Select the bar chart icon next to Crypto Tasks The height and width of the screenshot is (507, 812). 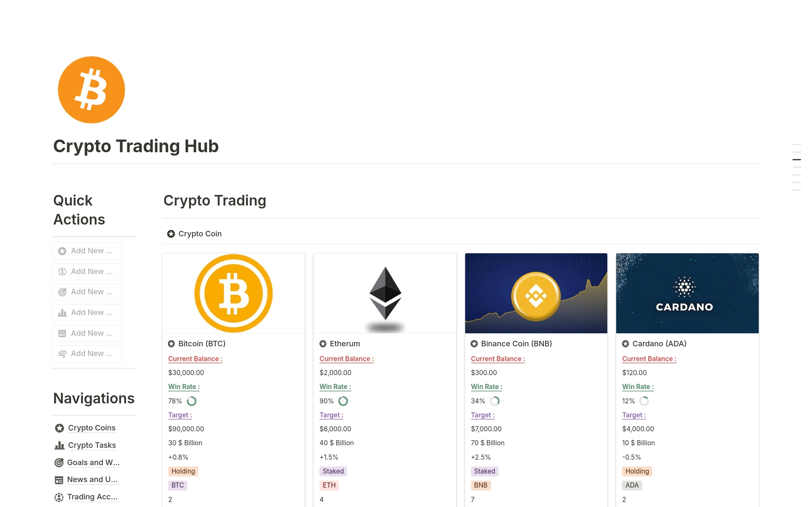pos(59,445)
